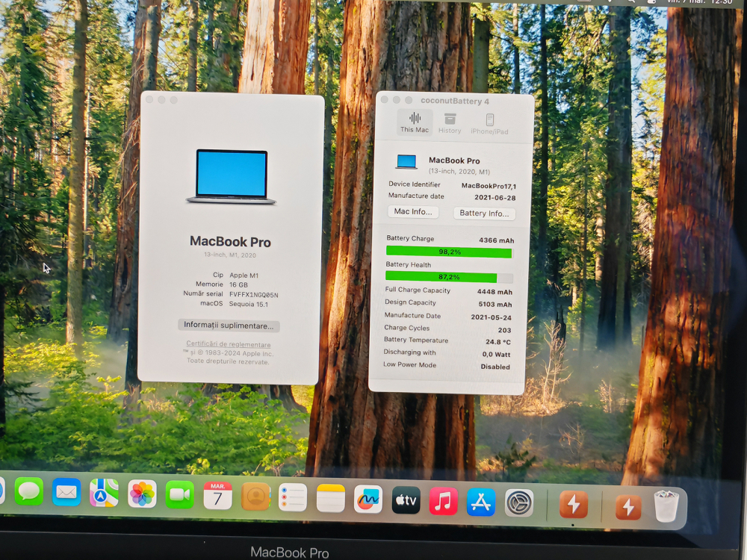Screen dimensions: 747x560
Task: Open System Settings from the dock
Action: pos(519,503)
